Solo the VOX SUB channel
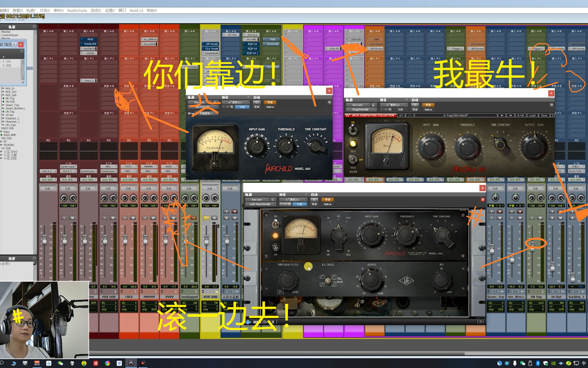 coord(206,218)
